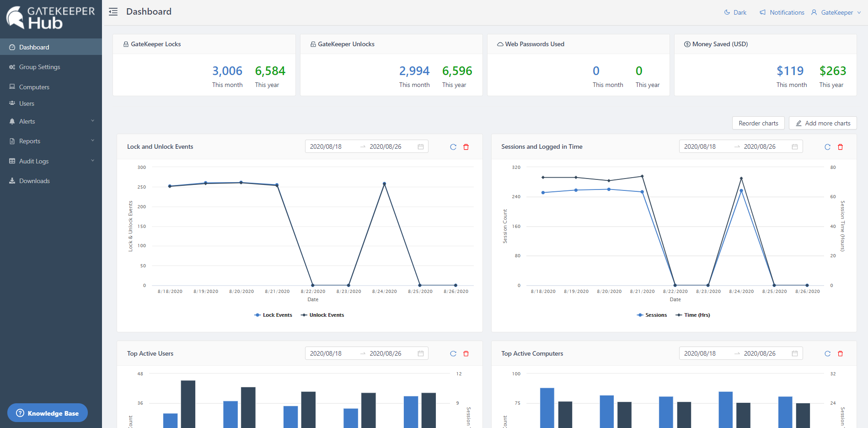Click the $263 money saved This year value
This screenshot has height=428, width=868.
tap(833, 71)
